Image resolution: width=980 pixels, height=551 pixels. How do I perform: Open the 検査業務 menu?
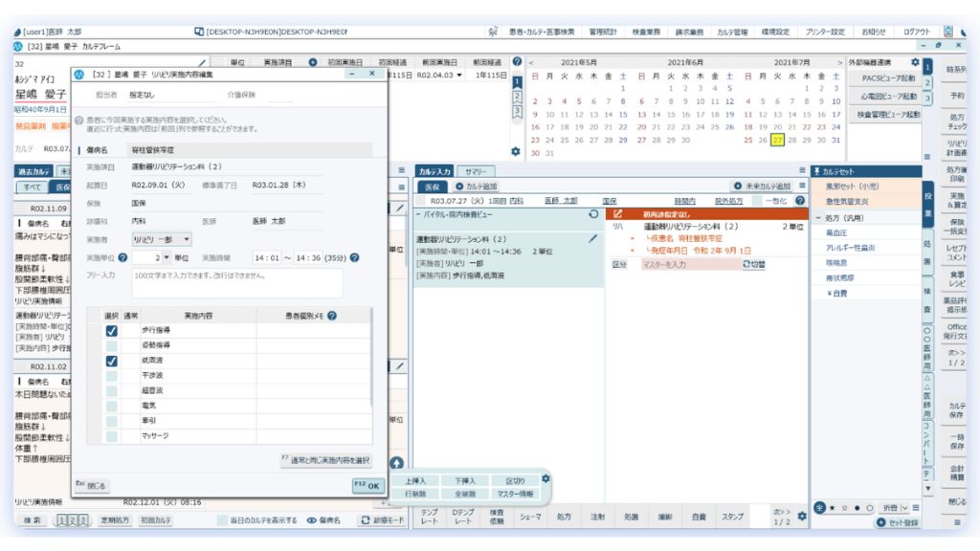point(647,32)
